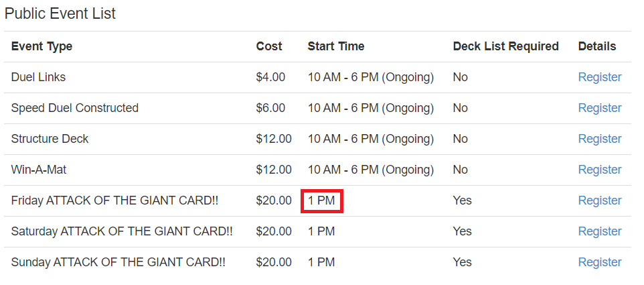The image size is (644, 285).
Task: Register for Speed Duel Constructed event
Action: (599, 108)
